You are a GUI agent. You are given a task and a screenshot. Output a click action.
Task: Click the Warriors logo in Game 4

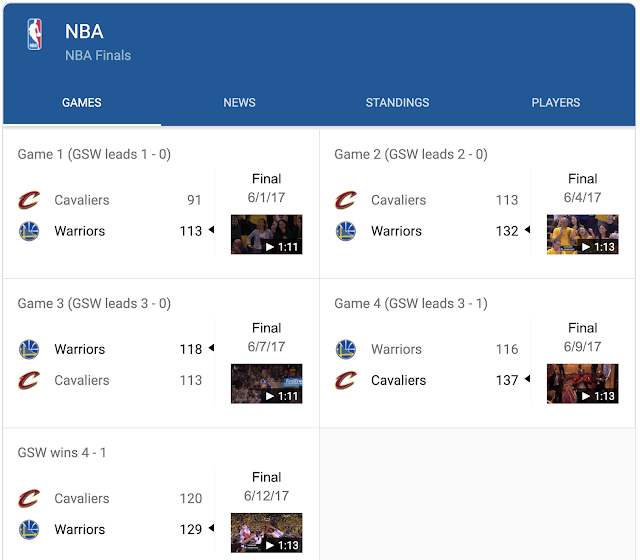346,349
